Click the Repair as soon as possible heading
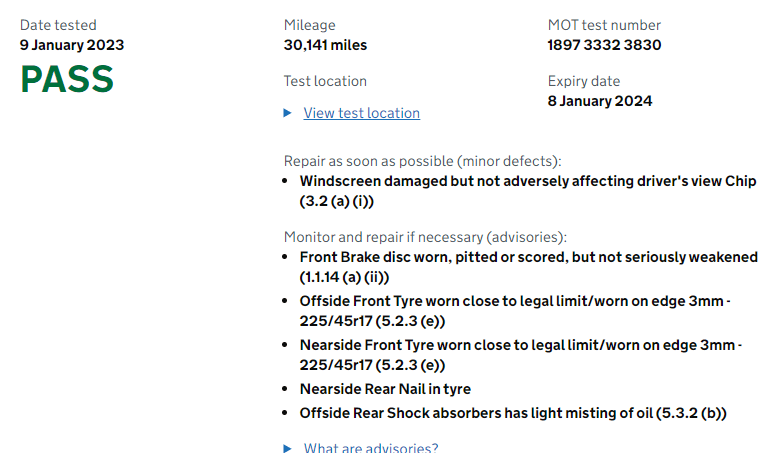779x453 pixels. [x=422, y=161]
